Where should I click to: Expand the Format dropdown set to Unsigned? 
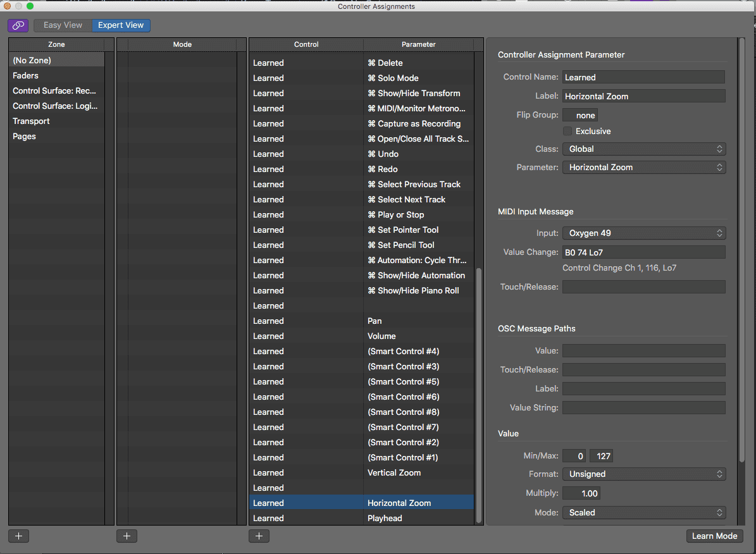[x=643, y=474]
